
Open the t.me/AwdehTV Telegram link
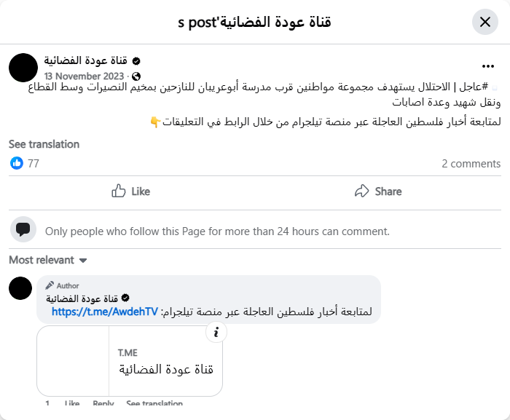click(105, 312)
